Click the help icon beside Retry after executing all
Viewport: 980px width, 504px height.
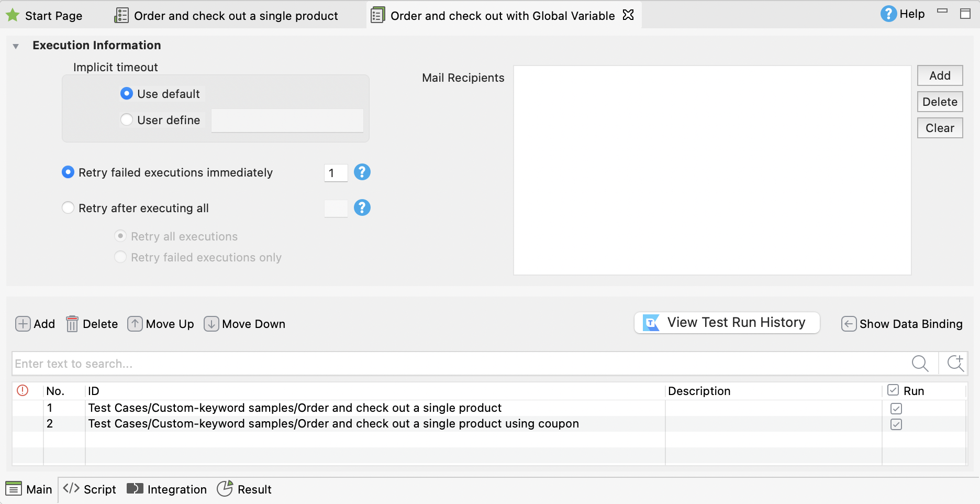point(362,208)
